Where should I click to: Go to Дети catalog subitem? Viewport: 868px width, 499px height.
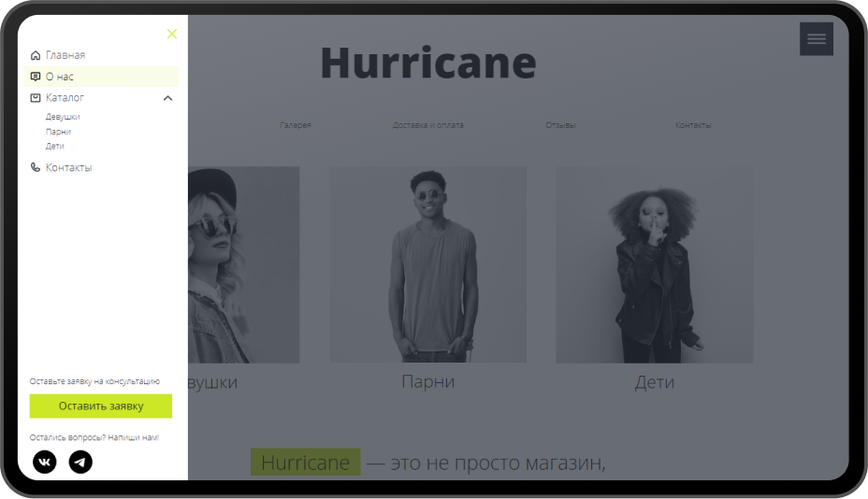click(x=55, y=146)
